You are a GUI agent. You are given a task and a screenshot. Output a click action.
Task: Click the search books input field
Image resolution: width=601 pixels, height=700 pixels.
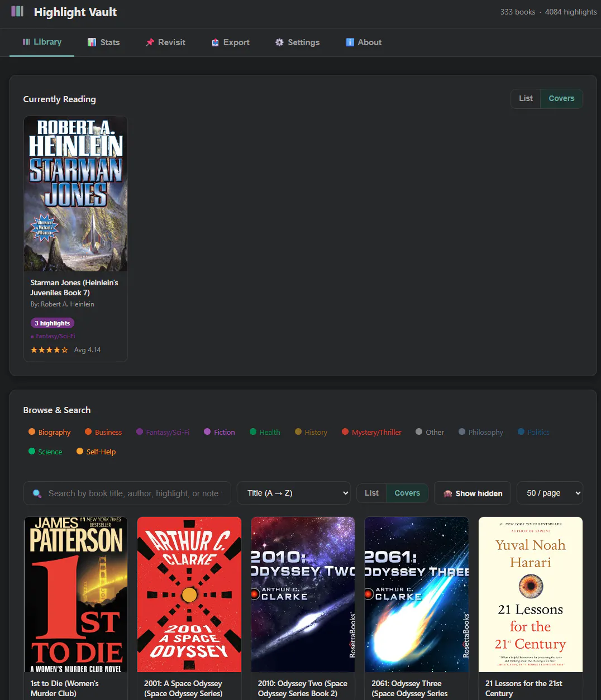coord(127,493)
